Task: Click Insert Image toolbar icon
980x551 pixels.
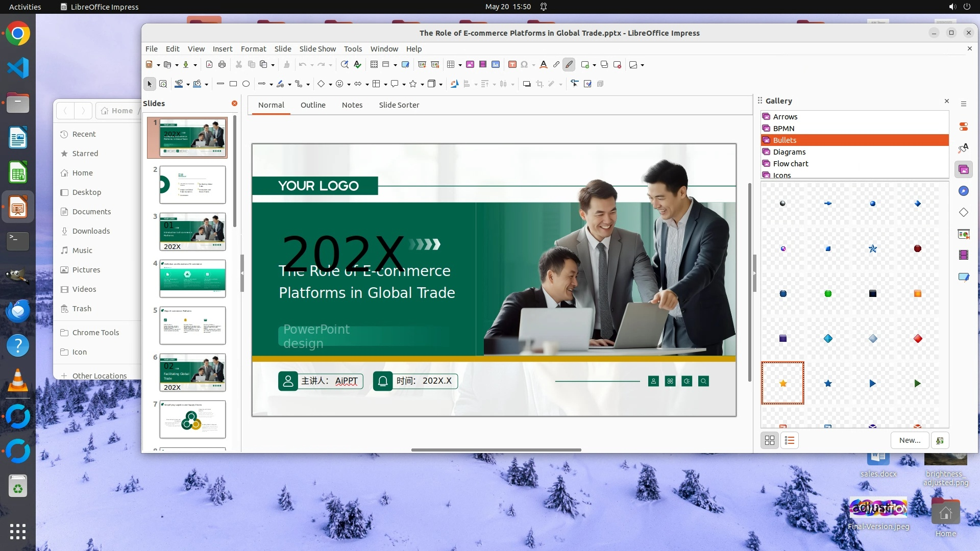Action: 470,65
